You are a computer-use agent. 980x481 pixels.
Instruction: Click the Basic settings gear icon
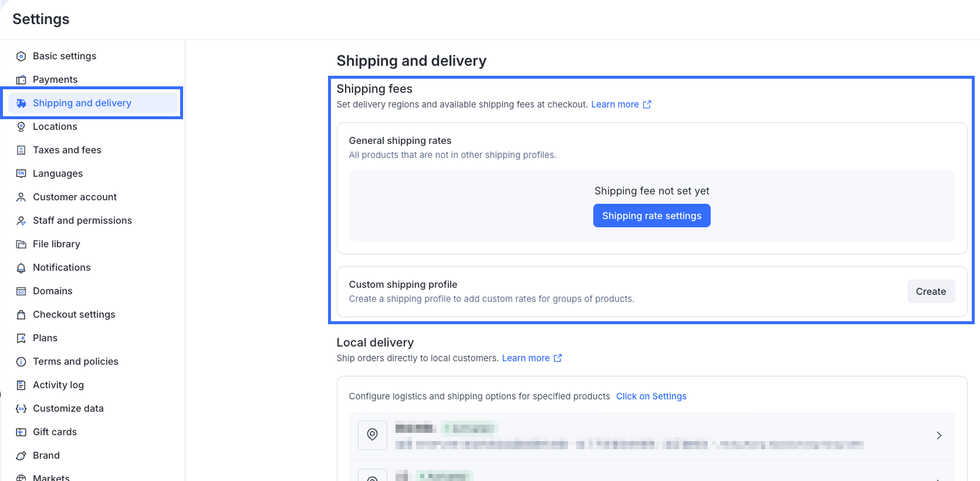pyautogui.click(x=21, y=56)
